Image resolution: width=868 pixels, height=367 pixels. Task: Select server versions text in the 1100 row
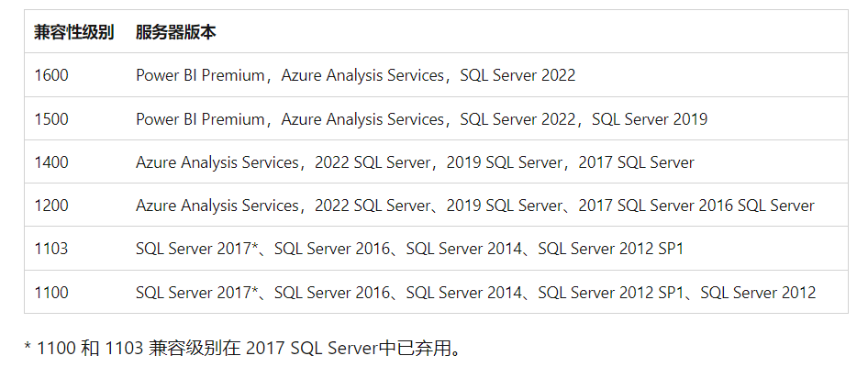click(x=476, y=292)
